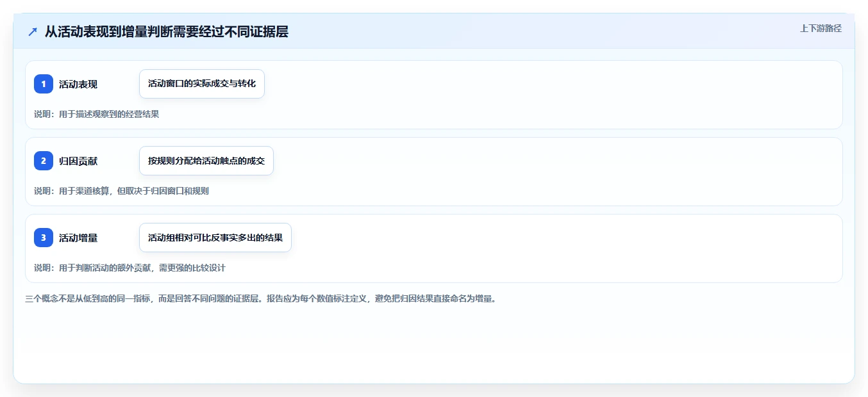
Task: Click step number 3 badge for 活动增量
Action: (44, 238)
